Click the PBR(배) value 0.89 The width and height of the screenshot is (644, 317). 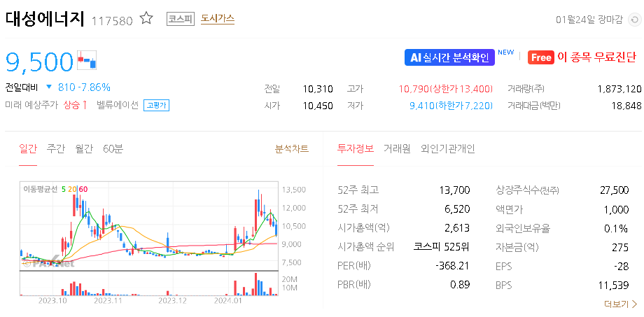pyautogui.click(x=460, y=285)
